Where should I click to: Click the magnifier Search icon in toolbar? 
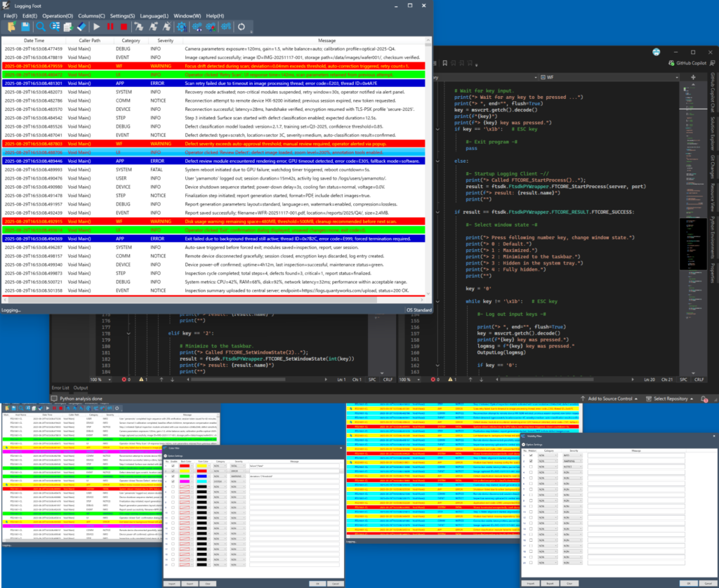[41, 27]
